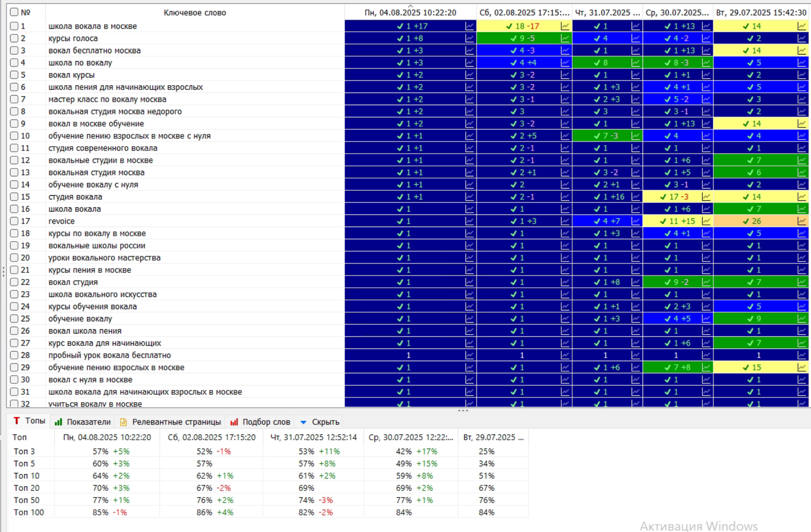Image resolution: width=811 pixels, height=532 pixels.
Task: Open the Релевантные страницы tab
Action: 170,422
